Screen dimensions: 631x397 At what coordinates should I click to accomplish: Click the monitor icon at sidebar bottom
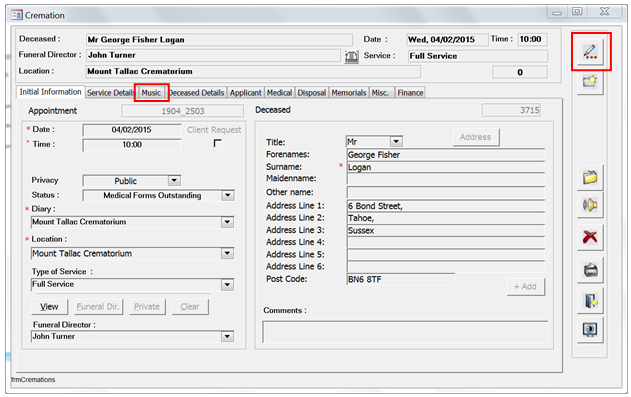[590, 330]
